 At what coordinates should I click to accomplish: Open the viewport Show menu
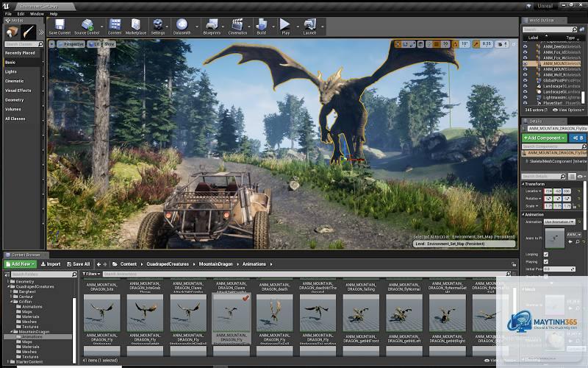click(109, 44)
